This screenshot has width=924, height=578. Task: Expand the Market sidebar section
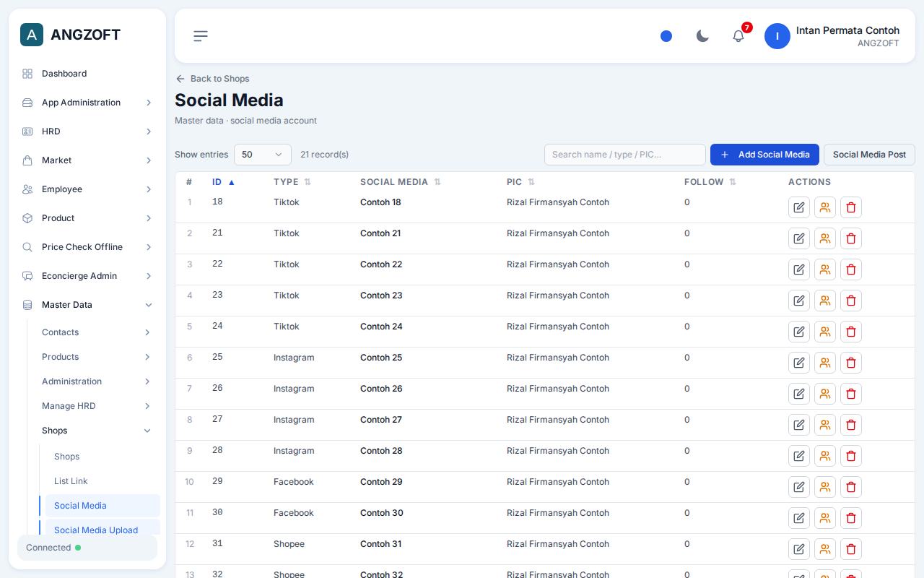87,160
